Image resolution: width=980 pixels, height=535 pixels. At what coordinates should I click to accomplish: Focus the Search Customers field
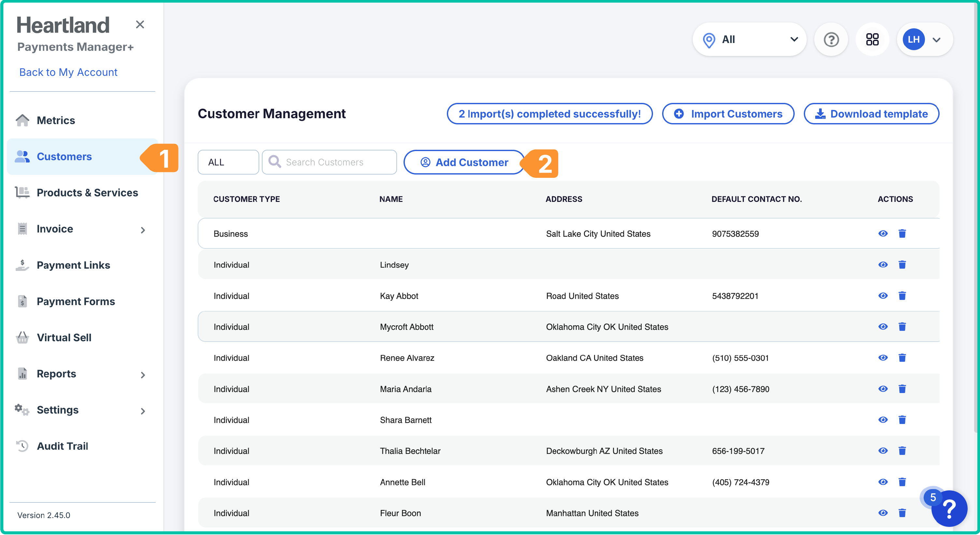pos(330,162)
